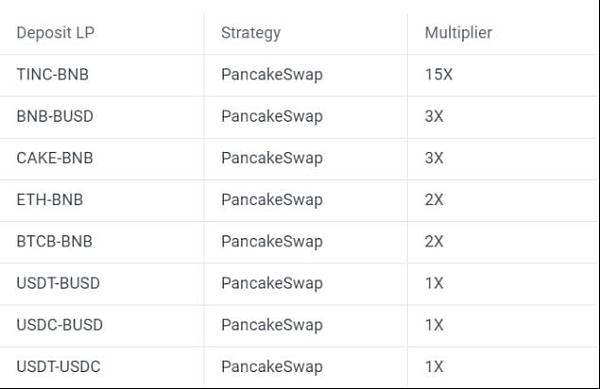Click PancakeSwap strategy in TINC-BNB row
The height and width of the screenshot is (389, 600).
(x=272, y=75)
